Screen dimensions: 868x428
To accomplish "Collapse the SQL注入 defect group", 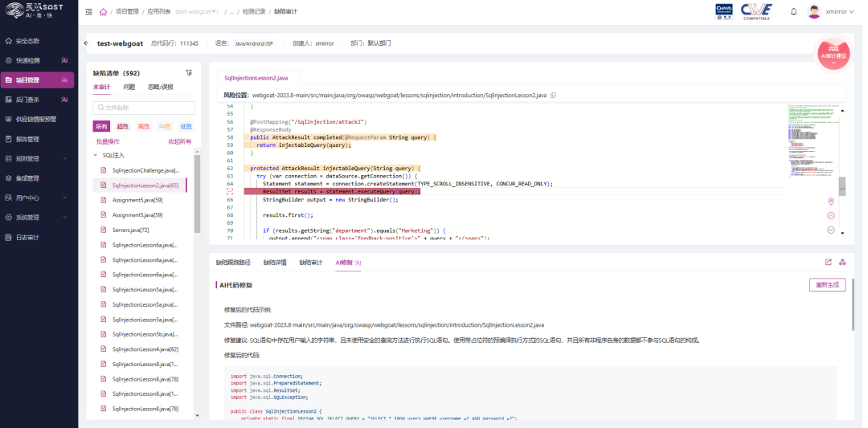I will 95,156.
